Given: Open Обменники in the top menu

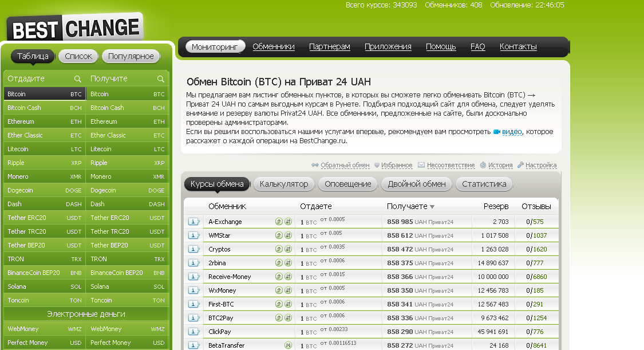Looking at the screenshot, I should pyautogui.click(x=274, y=47).
